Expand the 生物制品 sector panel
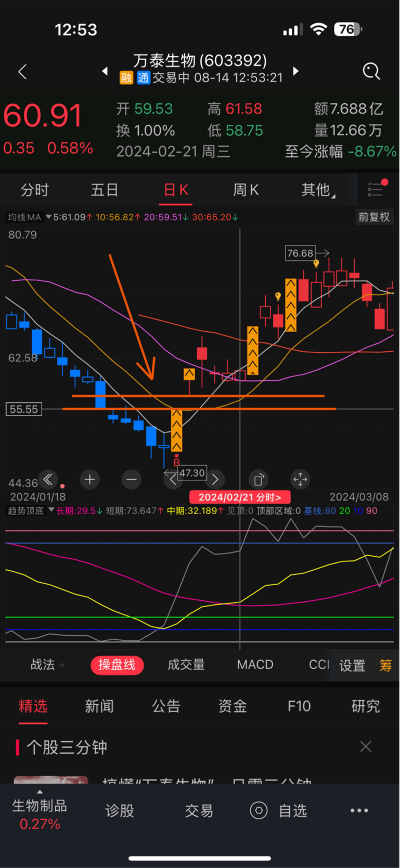This screenshot has width=400, height=868. pyautogui.click(x=40, y=810)
